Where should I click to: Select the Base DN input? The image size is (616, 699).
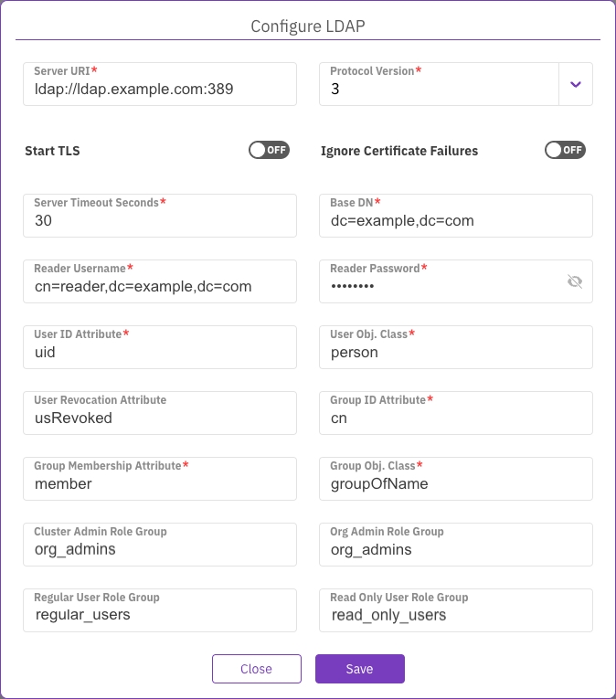455,221
